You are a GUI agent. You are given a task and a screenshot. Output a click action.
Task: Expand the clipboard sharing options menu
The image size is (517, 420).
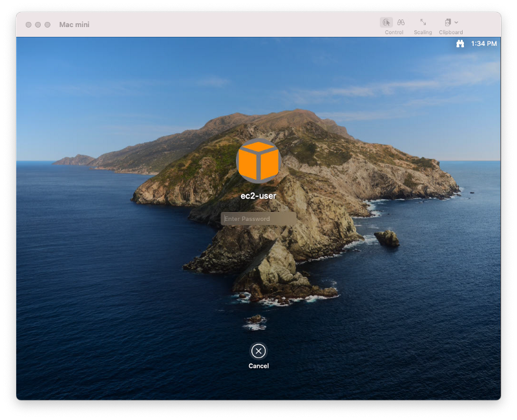[x=456, y=23]
